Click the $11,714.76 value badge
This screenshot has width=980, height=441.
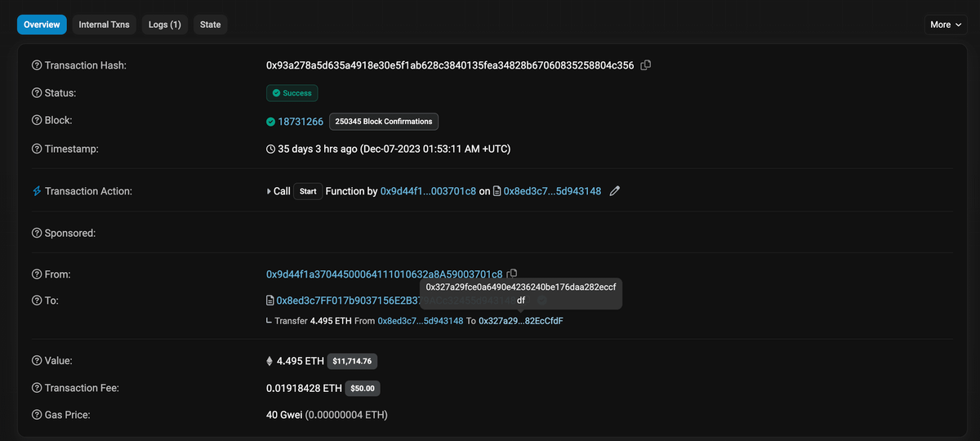352,361
